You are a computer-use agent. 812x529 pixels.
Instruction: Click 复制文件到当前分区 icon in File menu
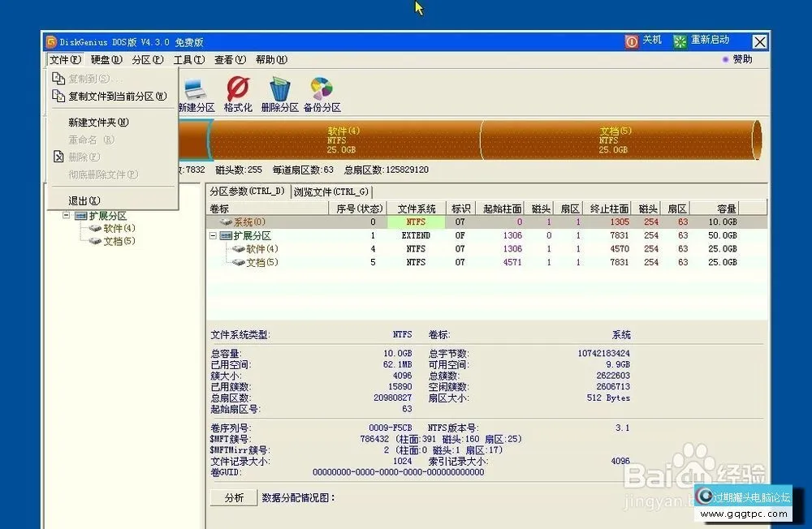(x=59, y=95)
